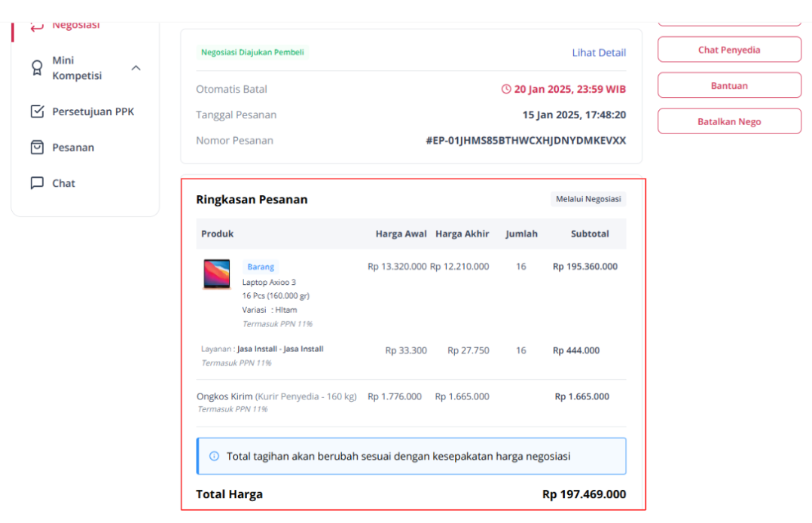Image resolution: width=812 pixels, height=523 pixels.
Task: Click the order number #EP-01JHMS85BTHWCXHJDNYDMKEVXX
Action: click(526, 140)
